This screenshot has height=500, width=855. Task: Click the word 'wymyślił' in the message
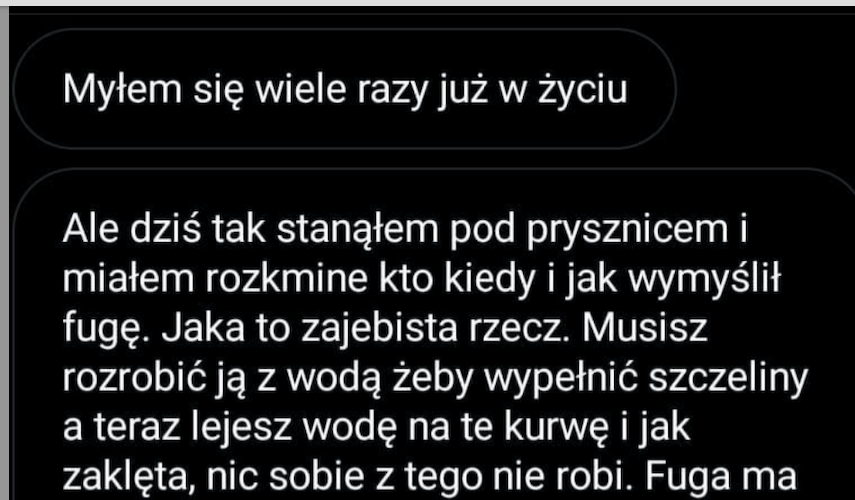(705, 281)
